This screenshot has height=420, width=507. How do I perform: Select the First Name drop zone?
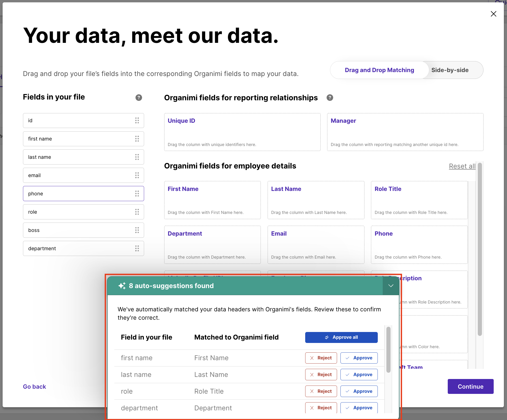point(212,200)
